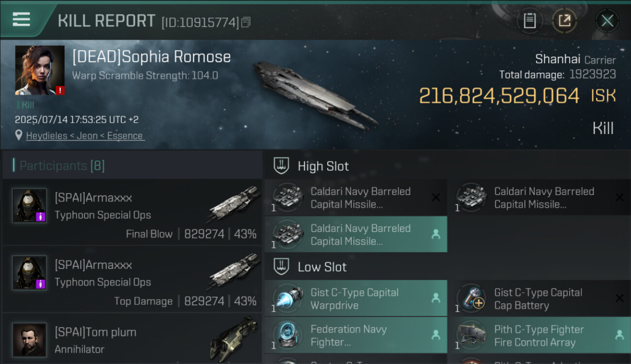
Task: Share the kill report via export icon
Action: (564, 21)
